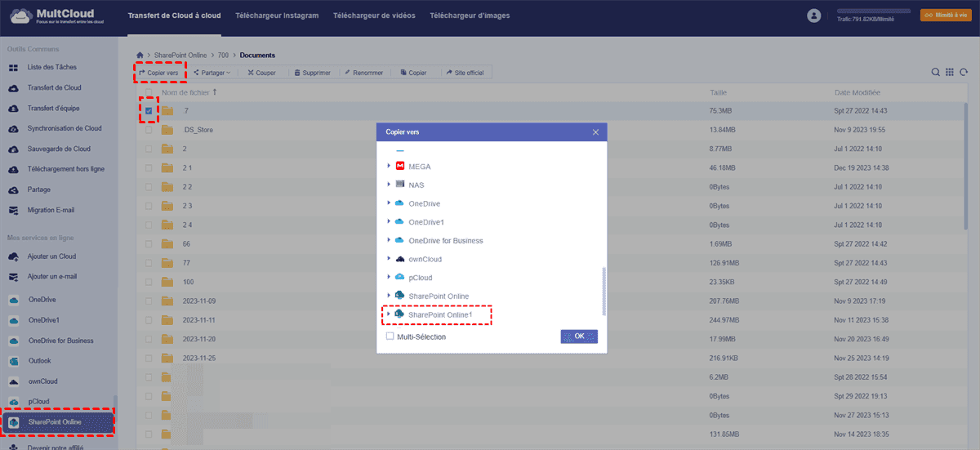The height and width of the screenshot is (450, 980).
Task: Go to 700 folder breadcrumb
Action: click(222, 56)
